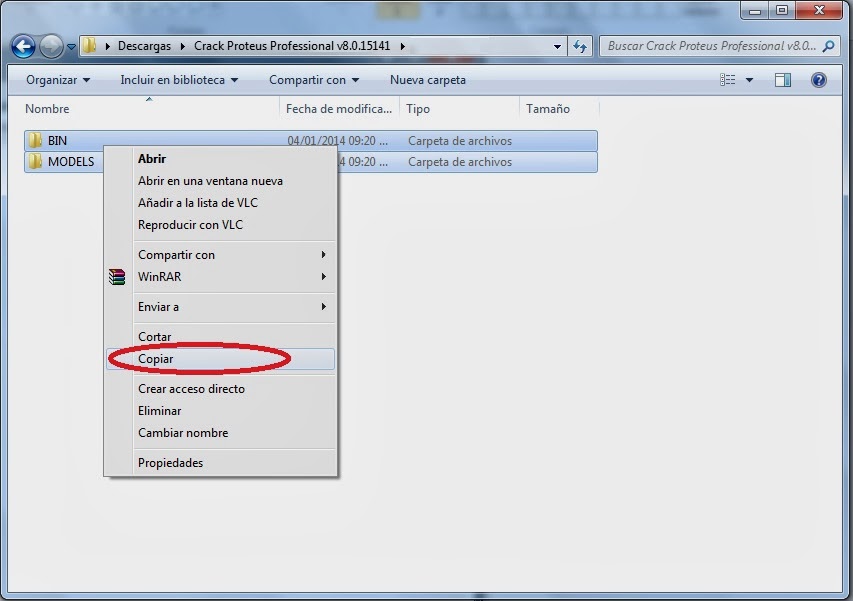Choose Copiar from the context menu
The width and height of the screenshot is (853, 601).
220,359
